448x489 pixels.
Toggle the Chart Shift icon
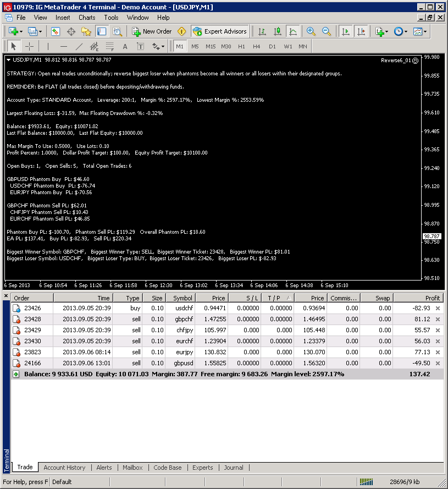tap(361, 31)
